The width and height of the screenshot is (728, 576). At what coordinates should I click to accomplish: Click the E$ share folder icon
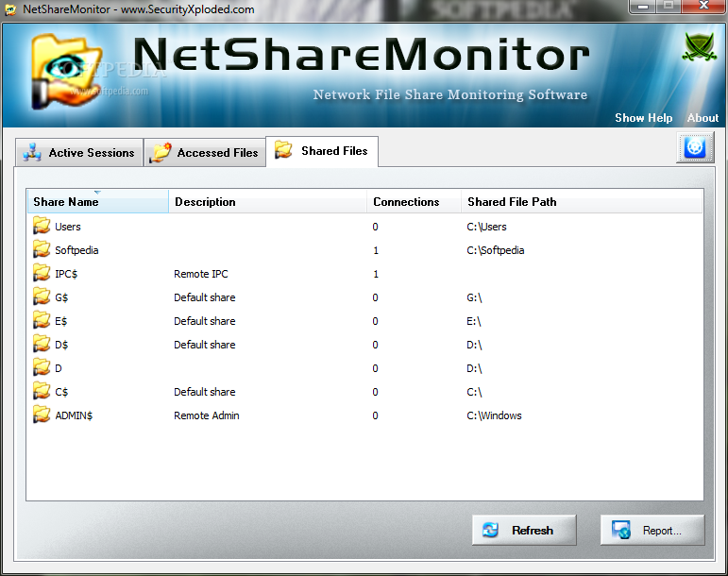click(x=42, y=321)
